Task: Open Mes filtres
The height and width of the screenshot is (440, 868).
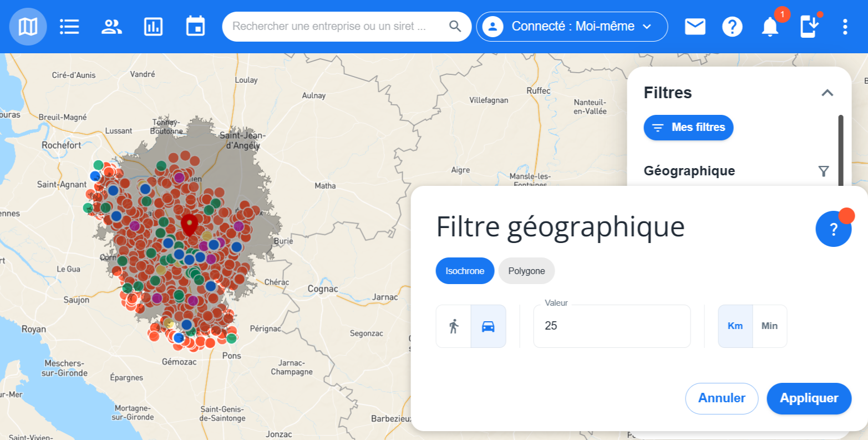Action: [688, 127]
